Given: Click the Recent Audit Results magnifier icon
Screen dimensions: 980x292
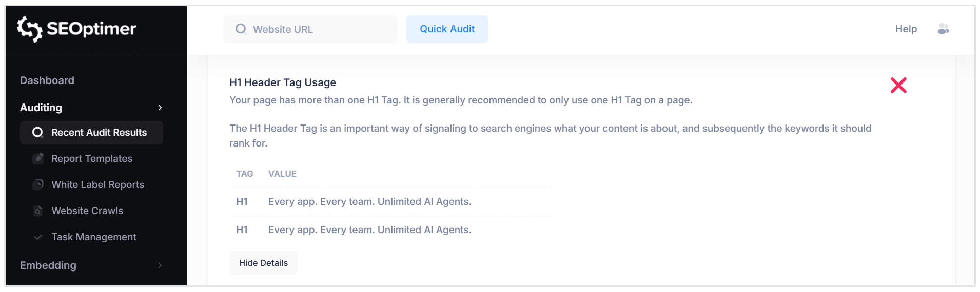Looking at the screenshot, I should 37,133.
